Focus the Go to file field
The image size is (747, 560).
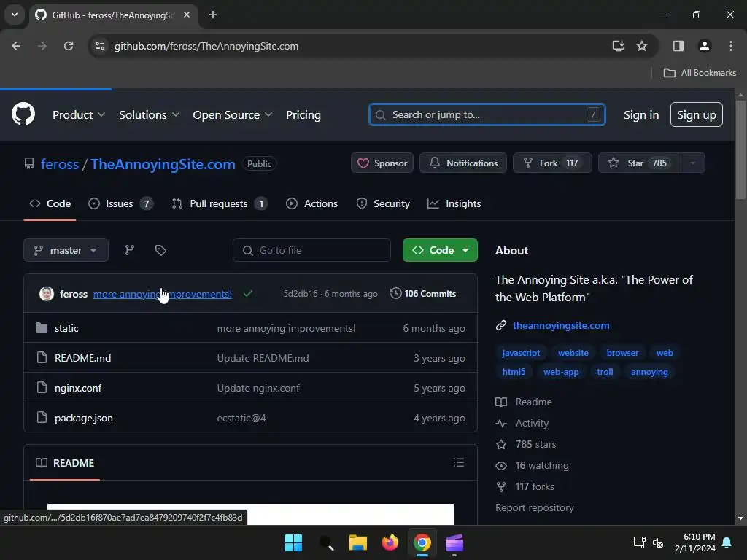click(311, 250)
